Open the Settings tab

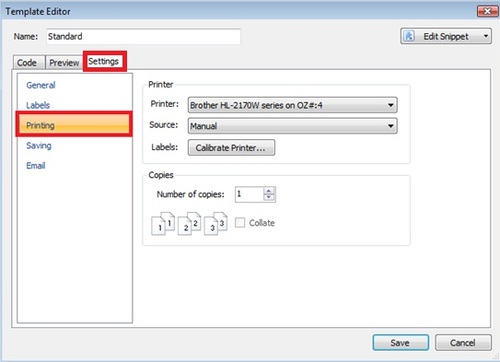(x=104, y=61)
